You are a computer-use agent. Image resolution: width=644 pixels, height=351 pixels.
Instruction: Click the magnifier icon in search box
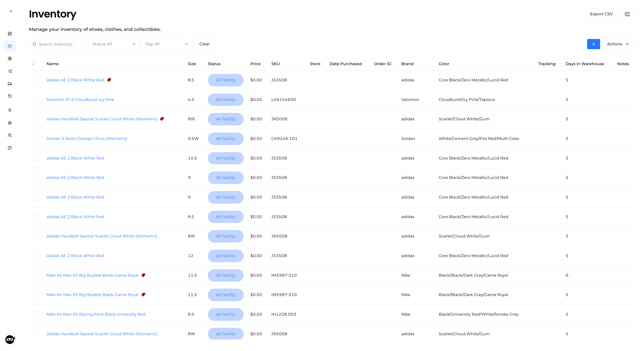(34, 44)
